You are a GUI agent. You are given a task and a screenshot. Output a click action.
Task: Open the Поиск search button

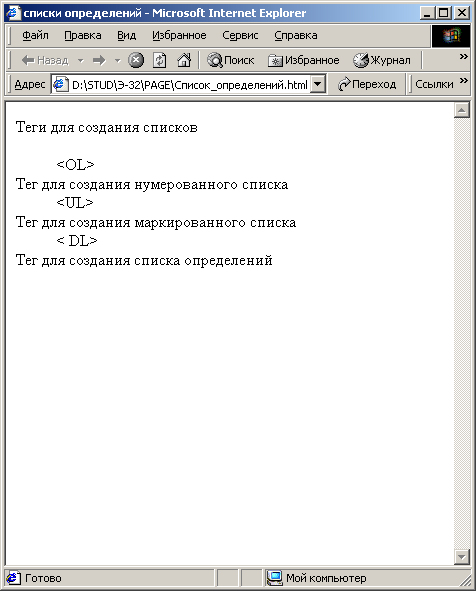[x=231, y=60]
